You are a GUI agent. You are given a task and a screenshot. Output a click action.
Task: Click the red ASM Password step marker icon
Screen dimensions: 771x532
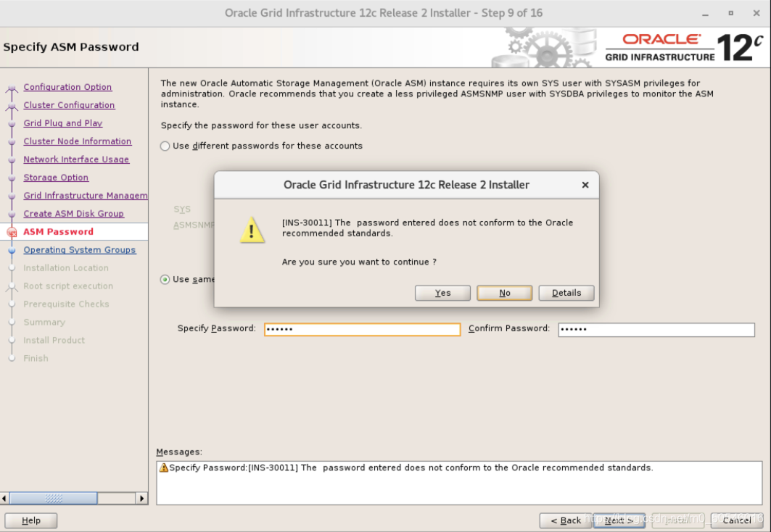coord(12,233)
